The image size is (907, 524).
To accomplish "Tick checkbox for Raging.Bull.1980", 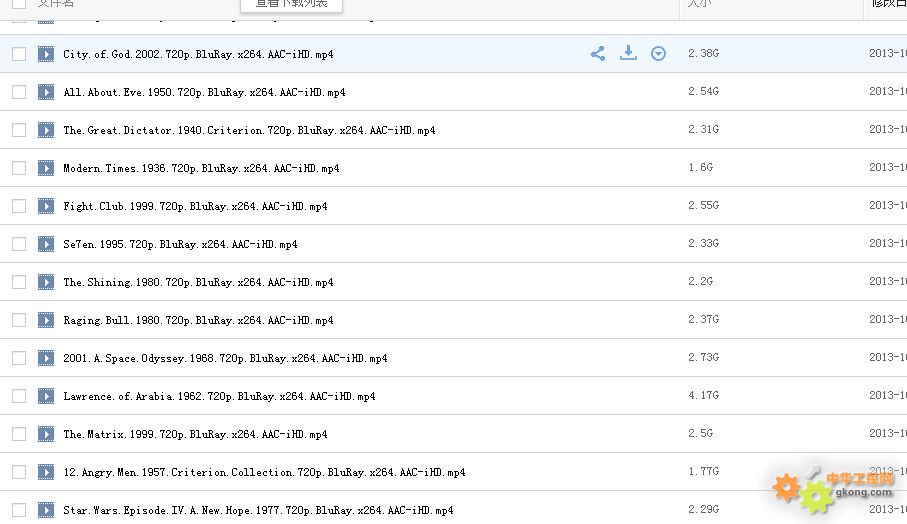I will pos(19,320).
